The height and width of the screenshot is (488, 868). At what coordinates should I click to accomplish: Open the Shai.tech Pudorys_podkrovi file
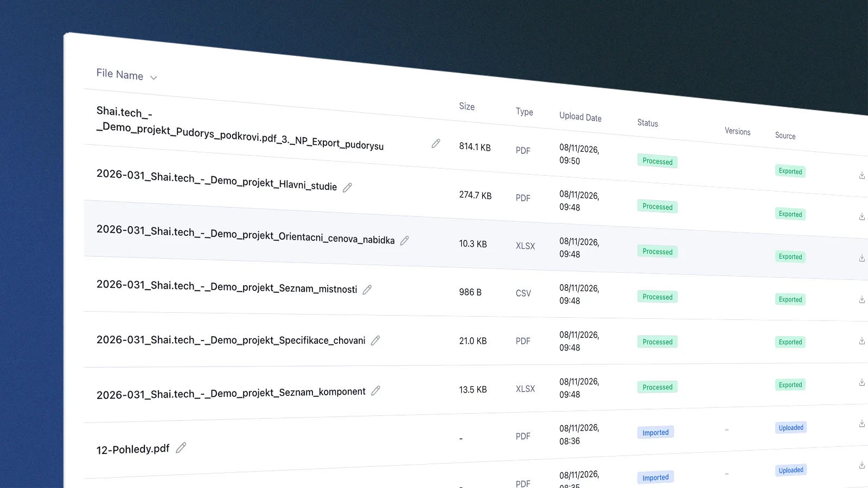240,129
